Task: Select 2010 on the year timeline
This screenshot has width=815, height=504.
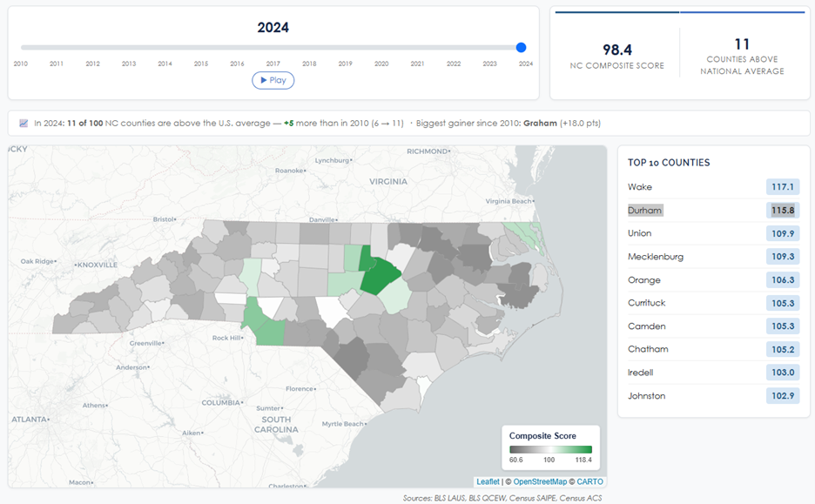Action: coord(20,64)
